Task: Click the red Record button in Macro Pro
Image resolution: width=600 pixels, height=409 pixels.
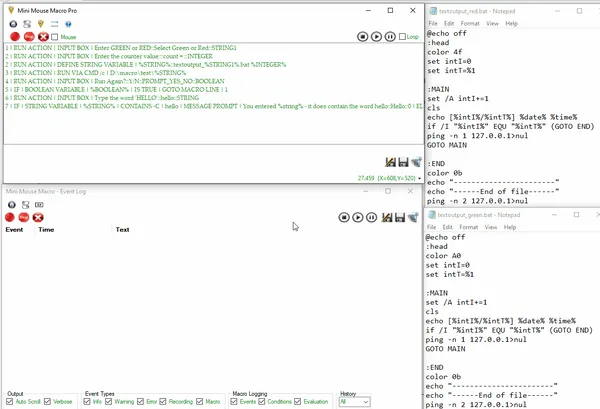Action: (x=11, y=36)
